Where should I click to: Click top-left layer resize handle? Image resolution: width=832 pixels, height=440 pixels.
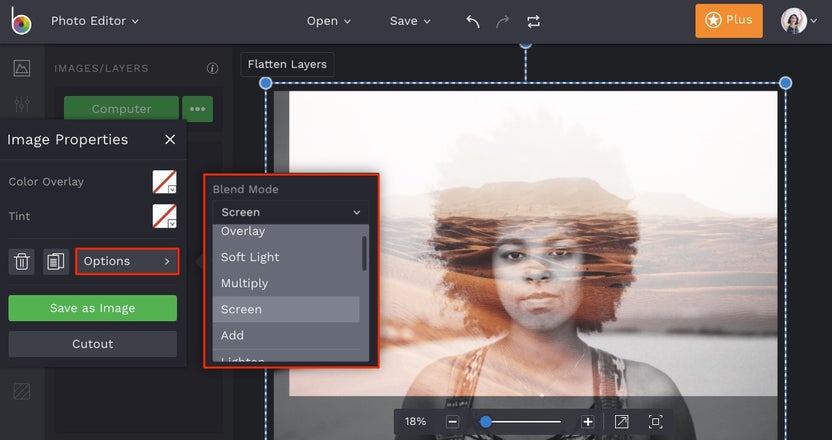point(266,83)
